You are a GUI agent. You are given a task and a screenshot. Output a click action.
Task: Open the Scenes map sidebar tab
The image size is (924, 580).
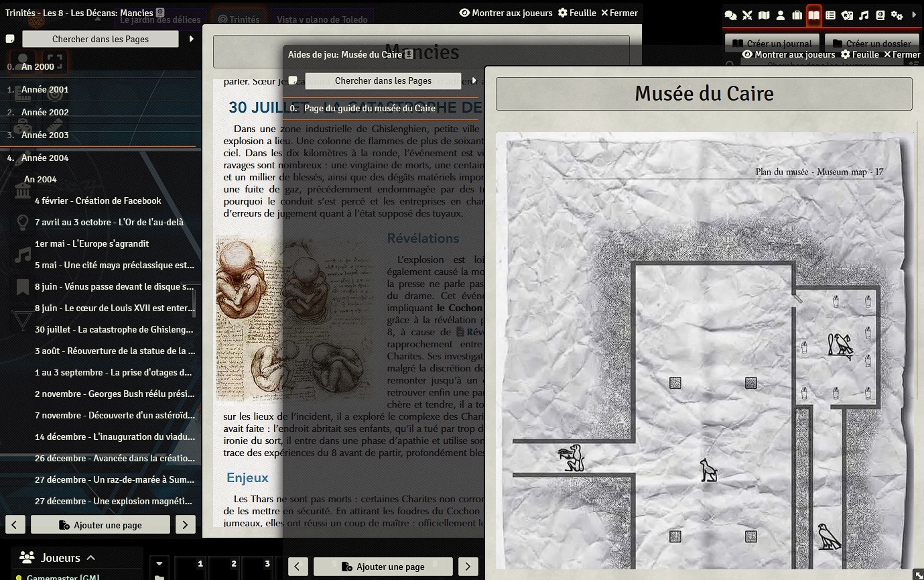coord(764,15)
